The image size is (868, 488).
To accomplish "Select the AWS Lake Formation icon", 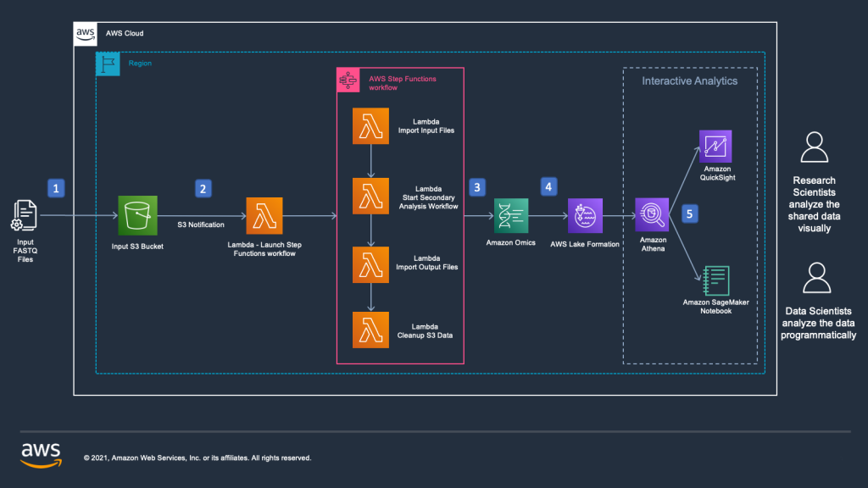I will coord(583,215).
